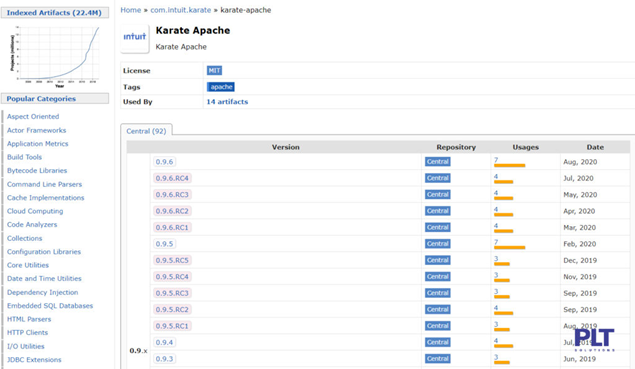Click the Intuit logo thumbnail
The width and height of the screenshot is (635, 369).
coord(135,37)
